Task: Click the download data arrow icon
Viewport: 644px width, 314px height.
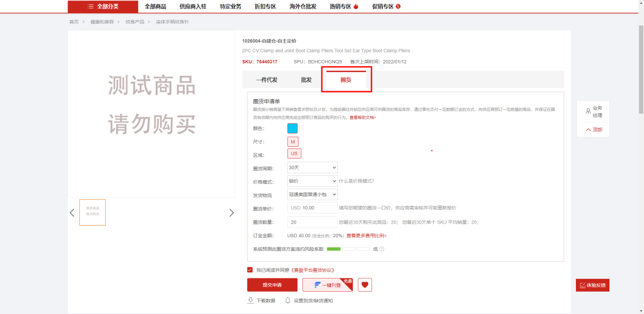Action: (251, 300)
